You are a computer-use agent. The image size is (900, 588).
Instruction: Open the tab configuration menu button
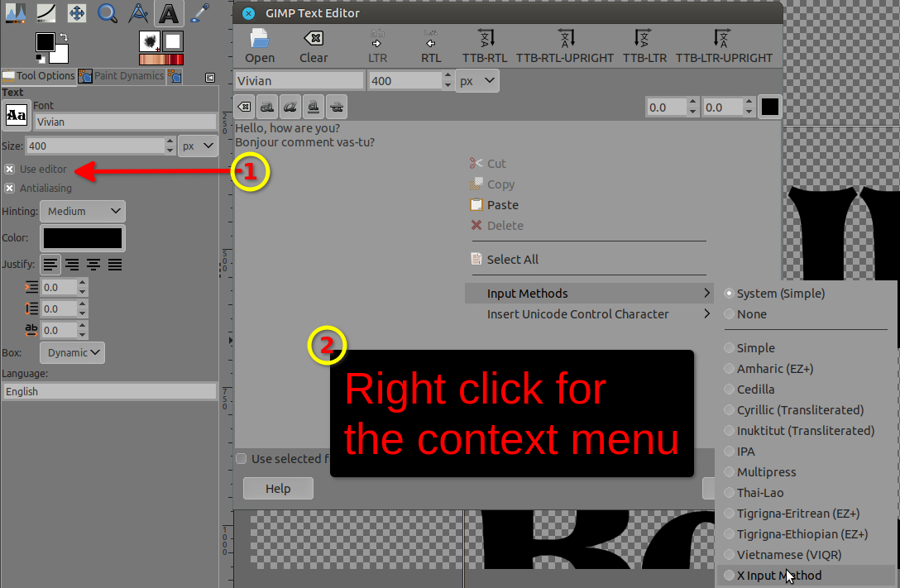pyautogui.click(x=210, y=77)
